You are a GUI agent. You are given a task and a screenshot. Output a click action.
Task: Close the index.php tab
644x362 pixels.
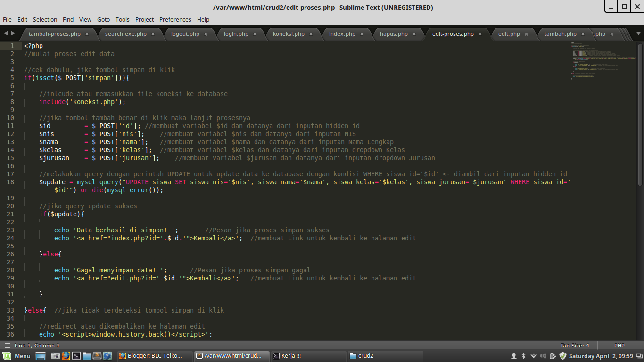coord(362,34)
